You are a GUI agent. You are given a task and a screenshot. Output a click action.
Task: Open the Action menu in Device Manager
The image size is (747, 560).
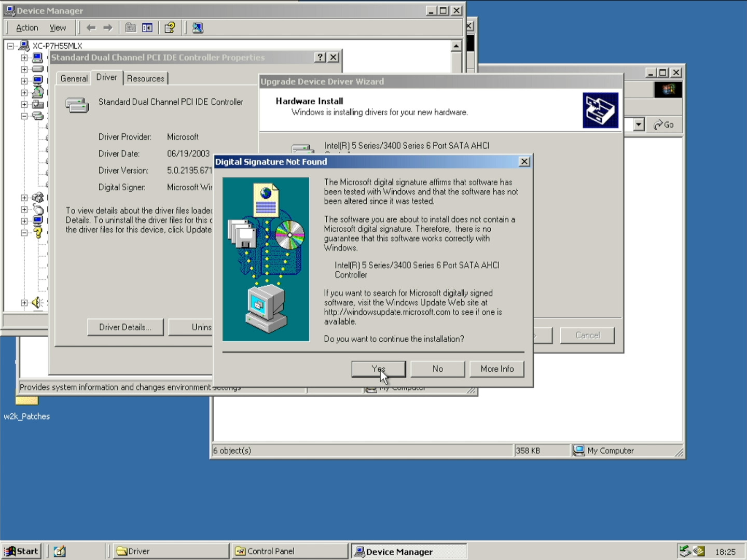27,28
